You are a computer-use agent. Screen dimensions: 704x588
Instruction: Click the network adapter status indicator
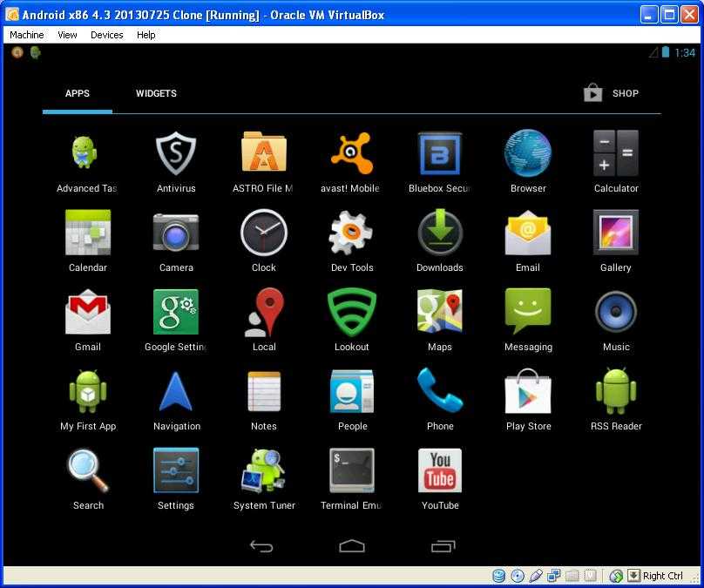[554, 576]
